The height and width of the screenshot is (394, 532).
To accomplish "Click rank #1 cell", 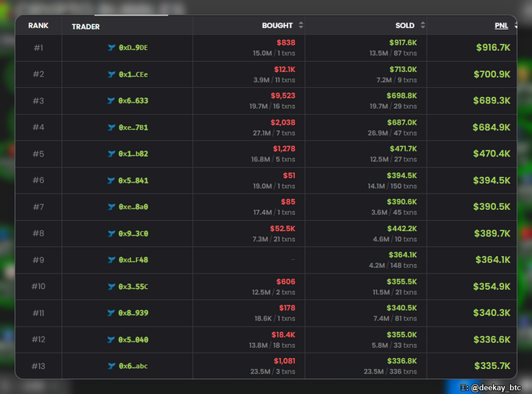I will tap(38, 48).
